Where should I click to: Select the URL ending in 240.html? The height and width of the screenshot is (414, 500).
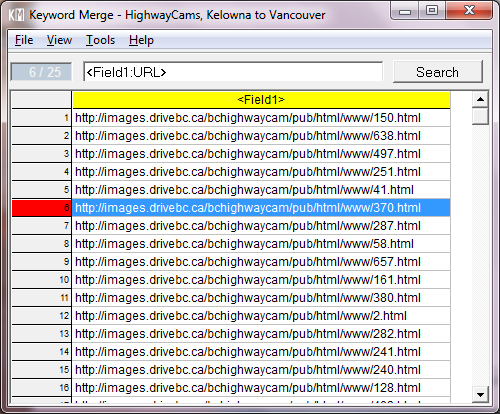(261, 370)
